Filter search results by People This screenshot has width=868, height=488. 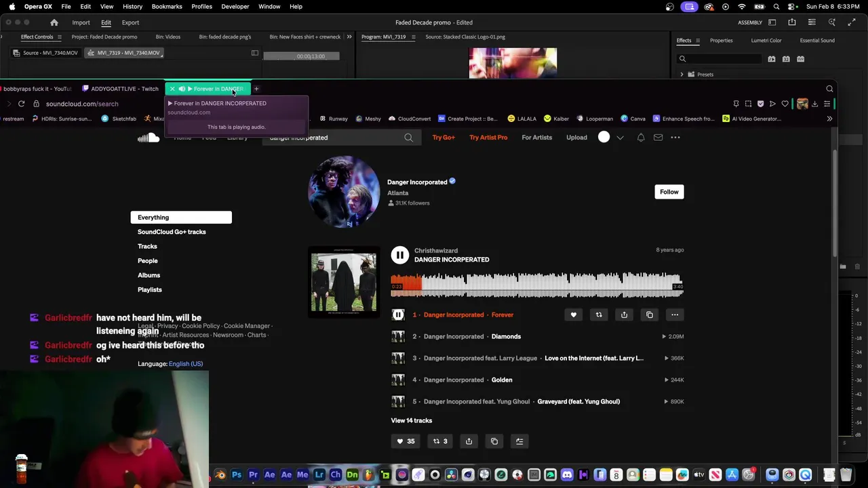pos(147,261)
